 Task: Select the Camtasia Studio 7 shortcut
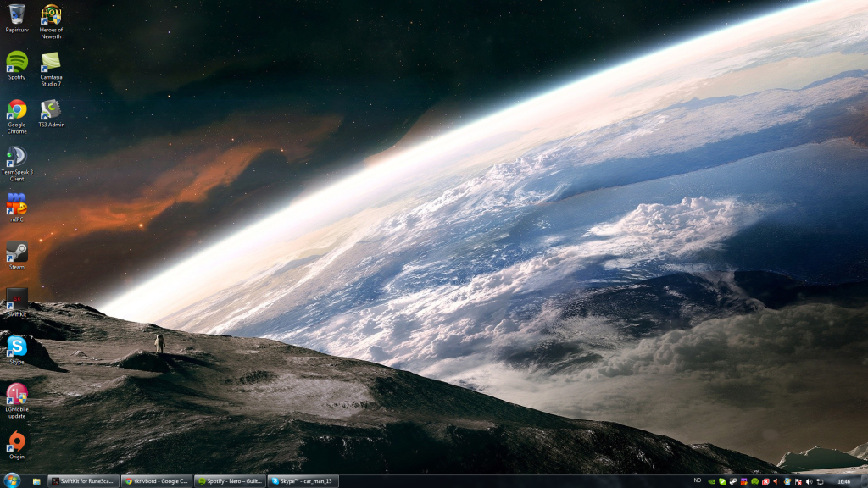[51, 62]
